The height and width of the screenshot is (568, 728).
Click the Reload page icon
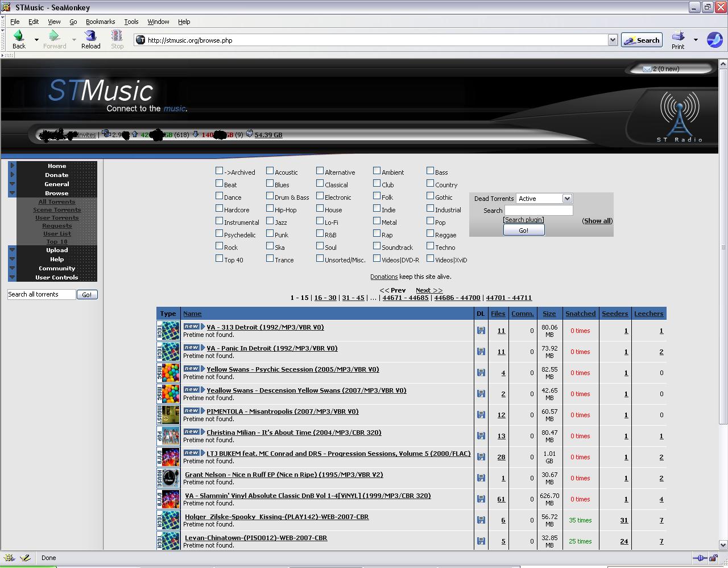(x=90, y=36)
